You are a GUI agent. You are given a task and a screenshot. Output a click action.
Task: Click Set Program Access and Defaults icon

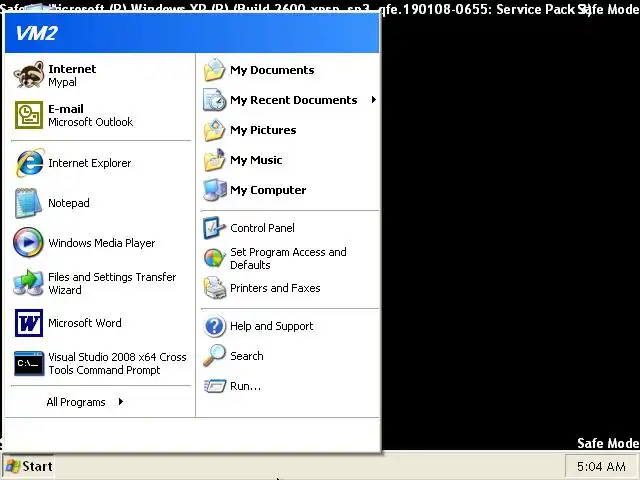[x=215, y=258]
